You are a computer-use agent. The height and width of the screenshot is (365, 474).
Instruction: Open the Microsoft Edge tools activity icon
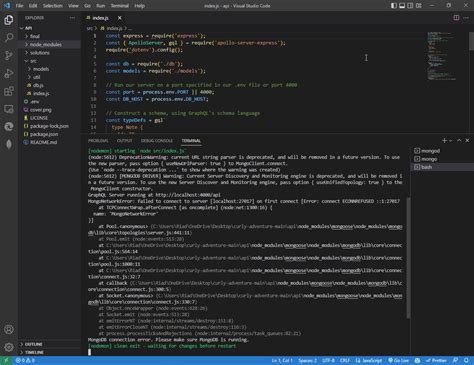[x=9, y=127]
